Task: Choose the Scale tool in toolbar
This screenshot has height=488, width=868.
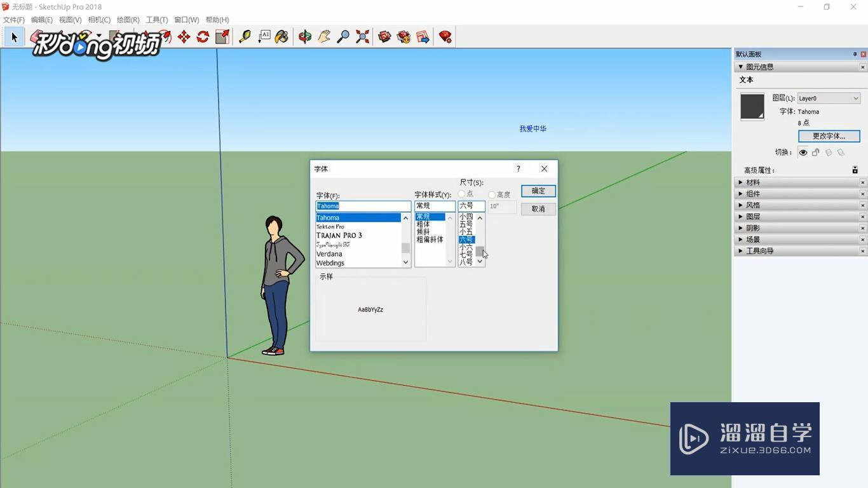Action: (x=222, y=37)
